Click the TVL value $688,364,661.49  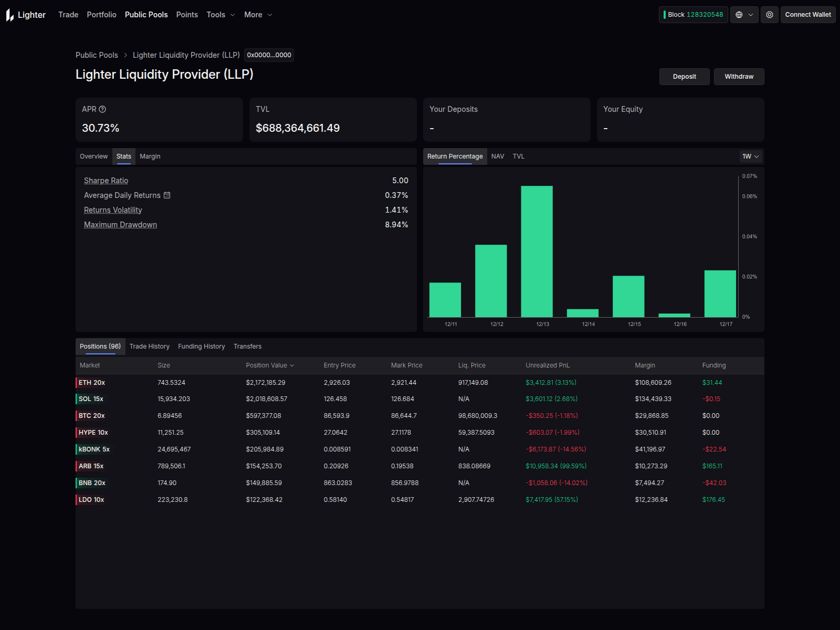pyautogui.click(x=298, y=128)
